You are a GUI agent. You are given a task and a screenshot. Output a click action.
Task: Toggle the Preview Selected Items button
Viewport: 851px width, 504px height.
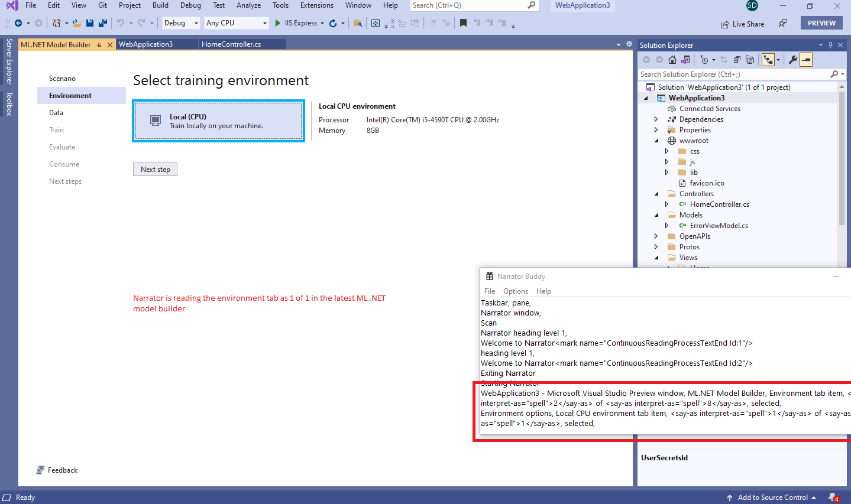[x=805, y=59]
